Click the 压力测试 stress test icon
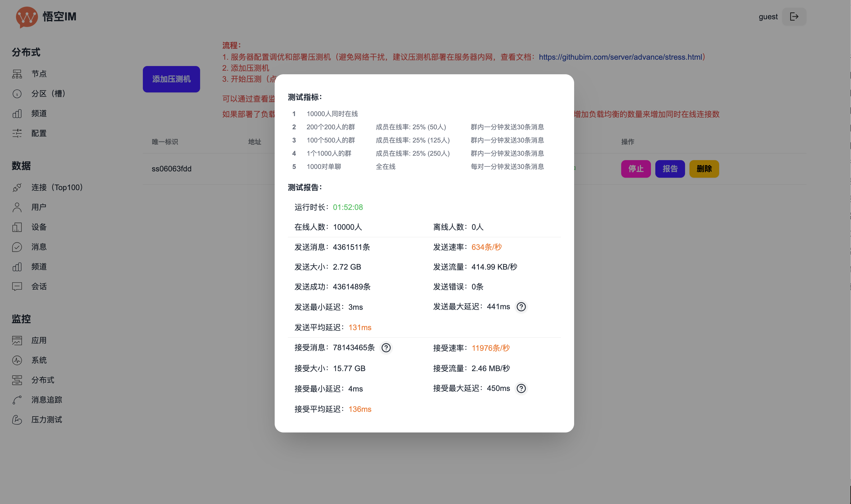This screenshot has width=851, height=504. point(17,420)
